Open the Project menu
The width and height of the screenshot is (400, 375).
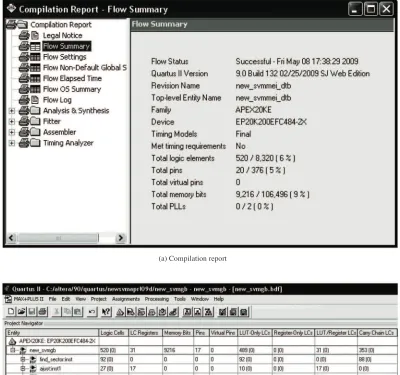[99, 299]
